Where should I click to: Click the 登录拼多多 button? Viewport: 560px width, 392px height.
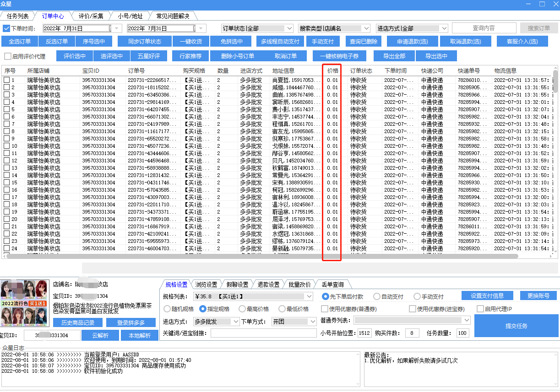click(131, 323)
